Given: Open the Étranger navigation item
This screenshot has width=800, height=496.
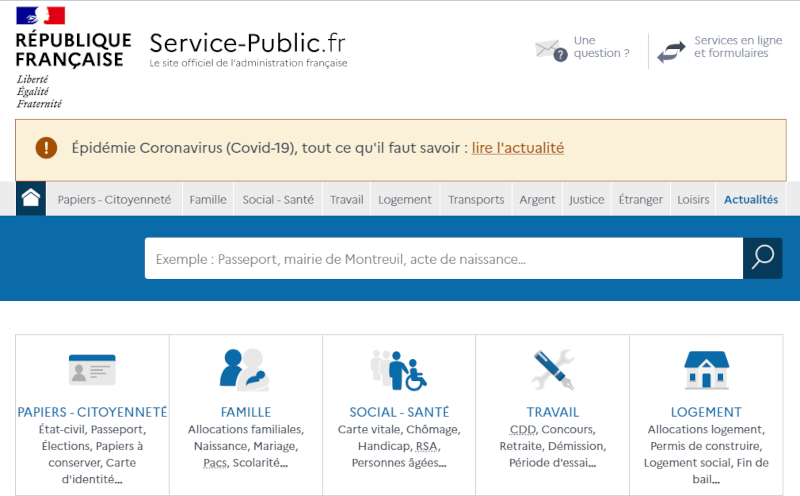Looking at the screenshot, I should (640, 200).
